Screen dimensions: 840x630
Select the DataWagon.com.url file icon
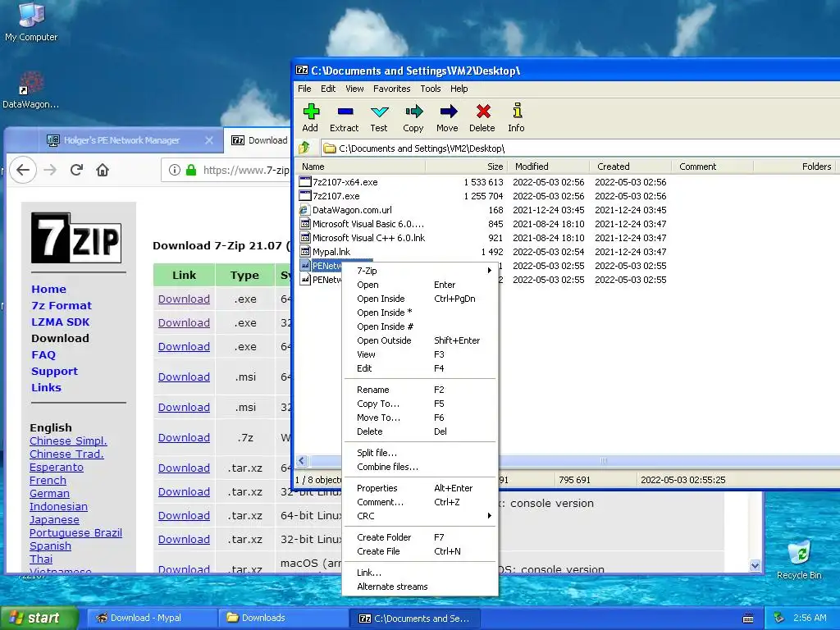pyautogui.click(x=305, y=210)
